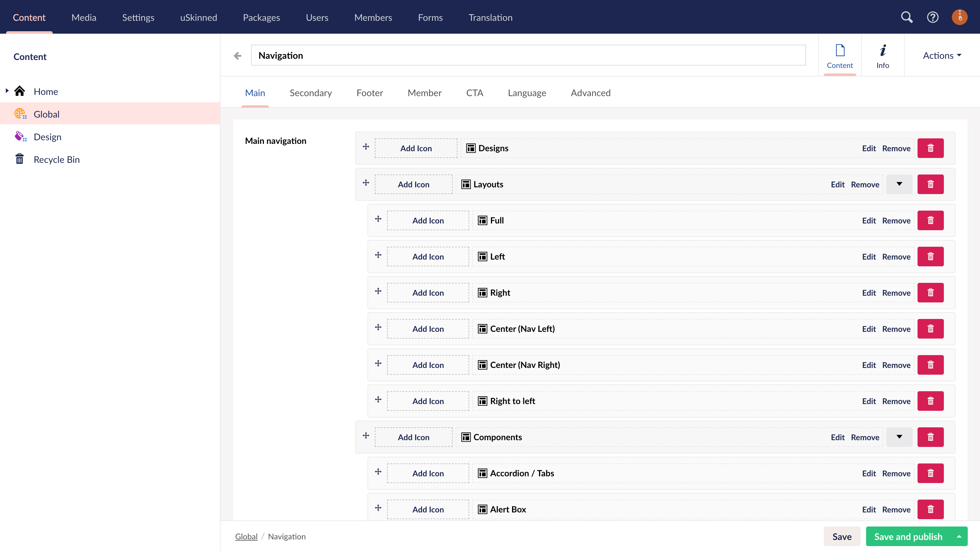Select Recycle Bin in content tree
Screen dimensions: 980x551
(57, 160)
